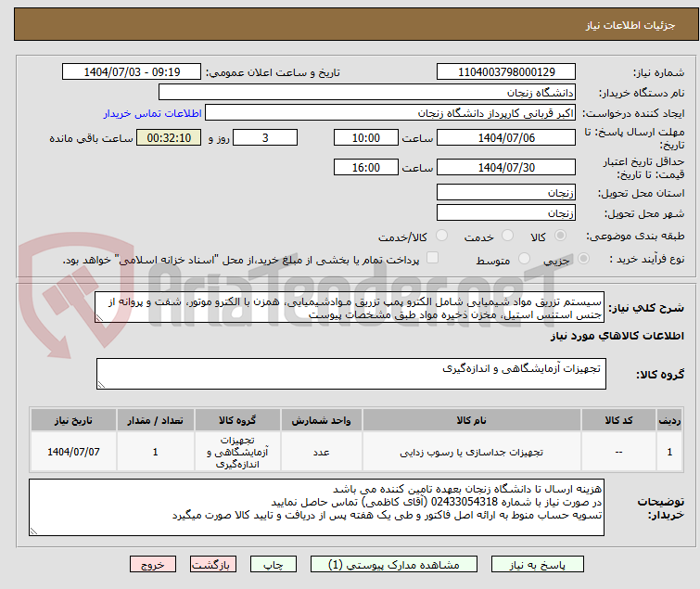Click the تعداد / مقدار column header
The width and height of the screenshot is (700, 589).
(x=156, y=420)
